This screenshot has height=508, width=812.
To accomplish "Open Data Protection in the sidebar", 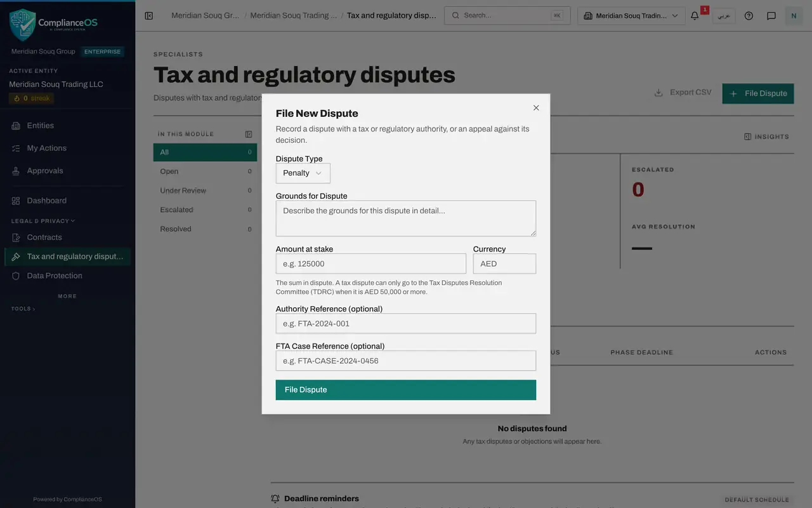I will coord(67,276).
